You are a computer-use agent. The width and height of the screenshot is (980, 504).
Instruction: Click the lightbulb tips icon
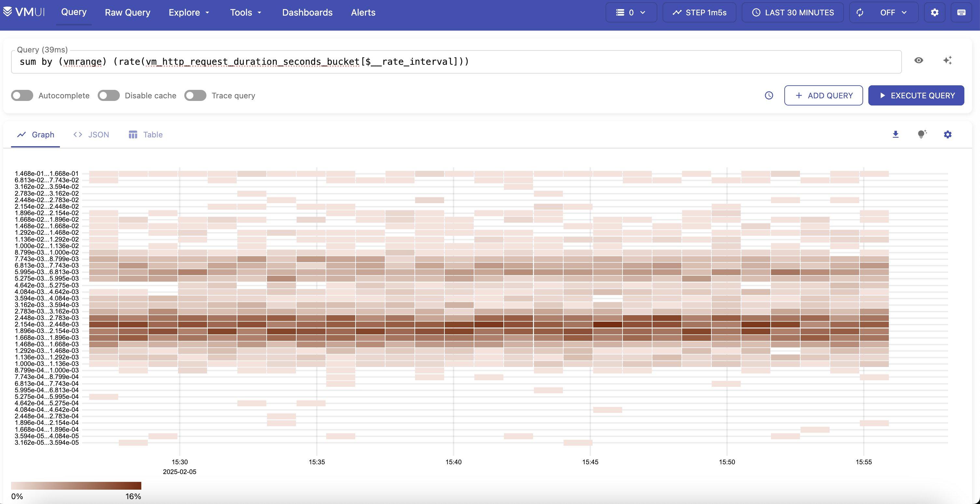click(922, 134)
